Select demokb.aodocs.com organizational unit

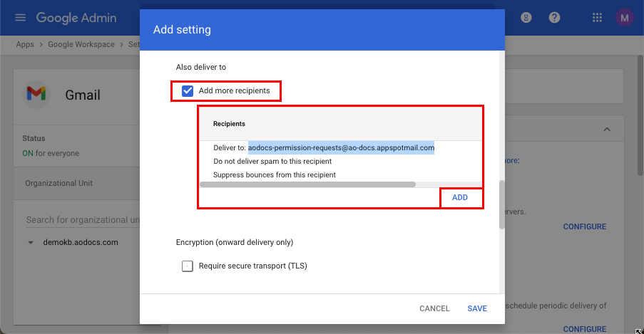(81, 243)
